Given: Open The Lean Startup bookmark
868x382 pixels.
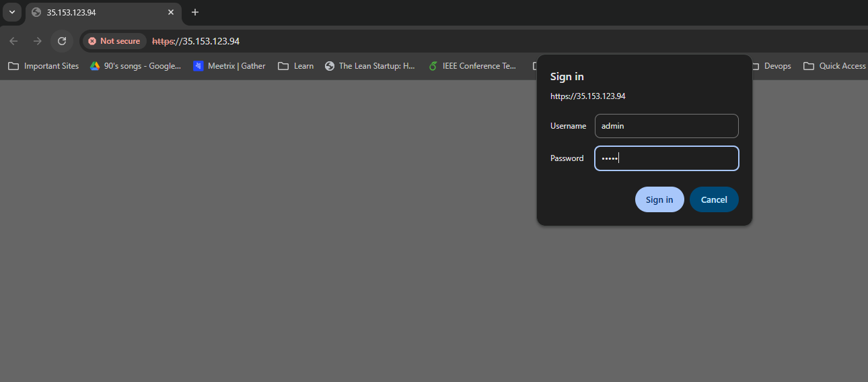Looking at the screenshot, I should point(370,66).
